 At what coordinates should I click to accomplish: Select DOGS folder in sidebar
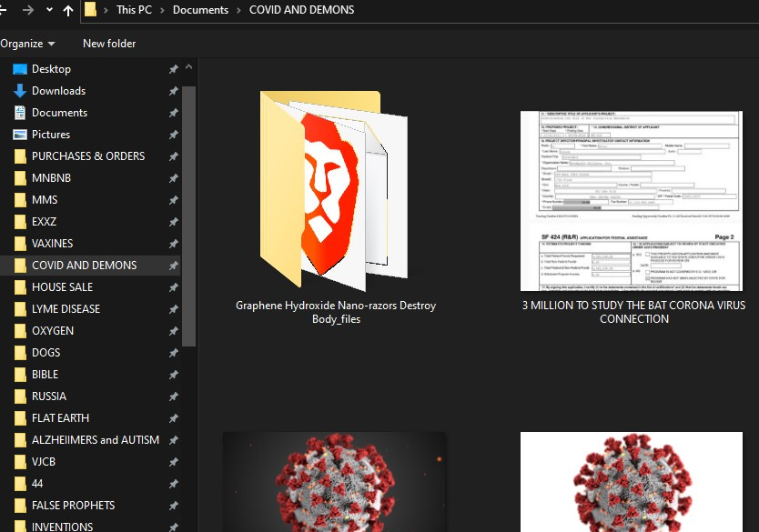[x=90, y=353]
